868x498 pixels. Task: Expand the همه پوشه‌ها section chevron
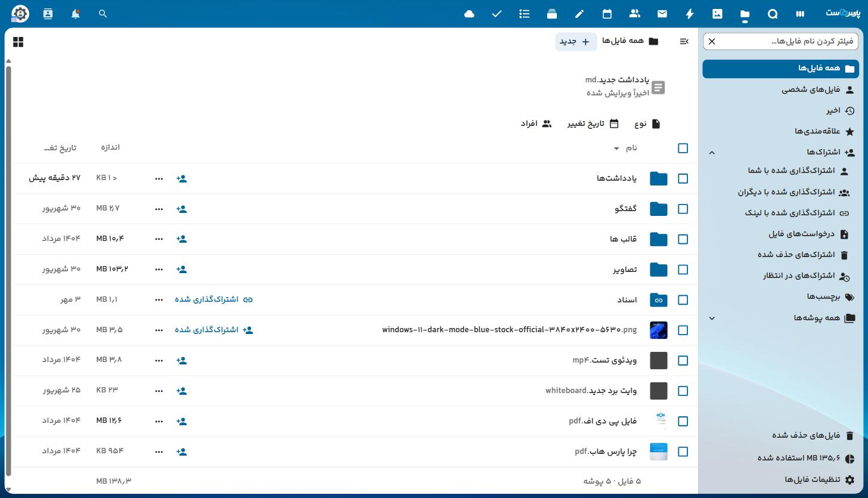point(712,318)
